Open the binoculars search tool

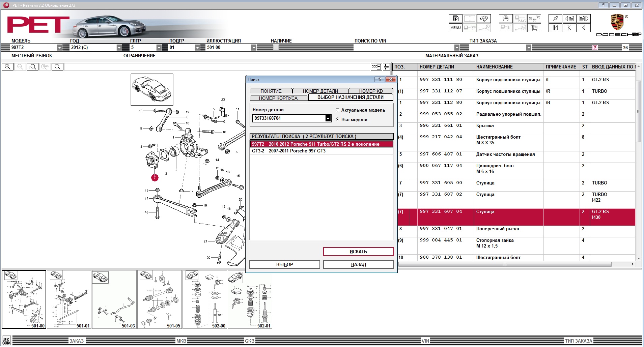(484, 19)
